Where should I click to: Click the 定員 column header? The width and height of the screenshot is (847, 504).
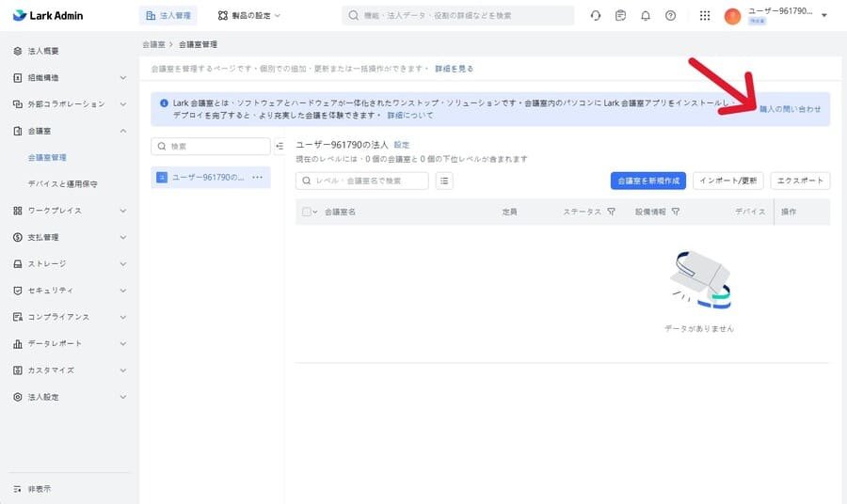coord(509,213)
